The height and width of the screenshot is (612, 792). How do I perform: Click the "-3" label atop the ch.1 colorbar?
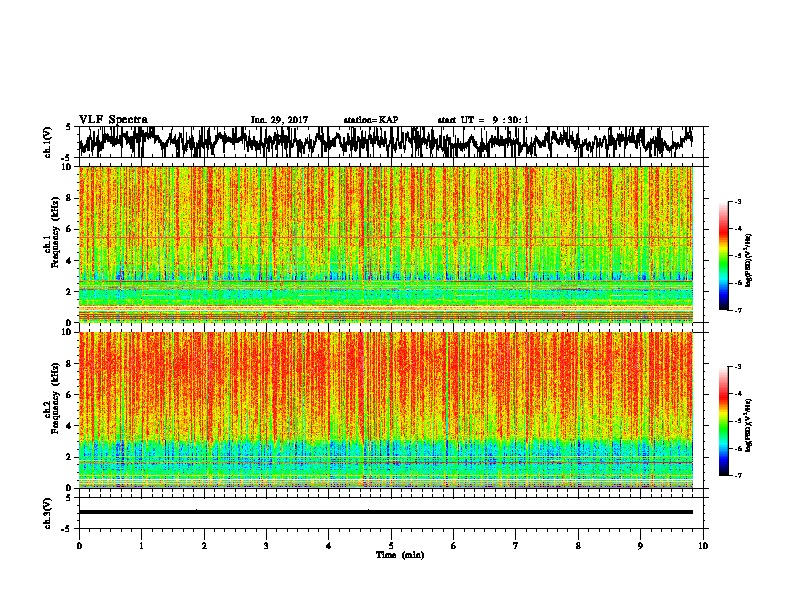click(x=738, y=201)
